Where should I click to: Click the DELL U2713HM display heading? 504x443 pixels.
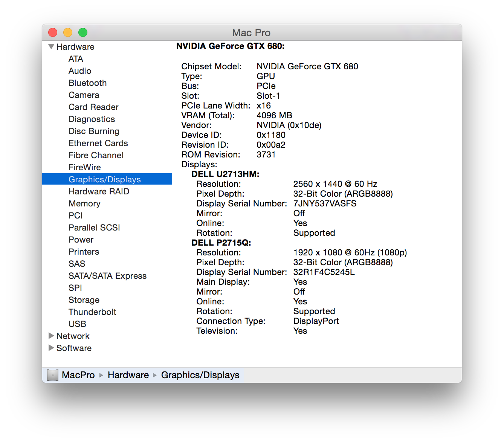[x=225, y=174]
